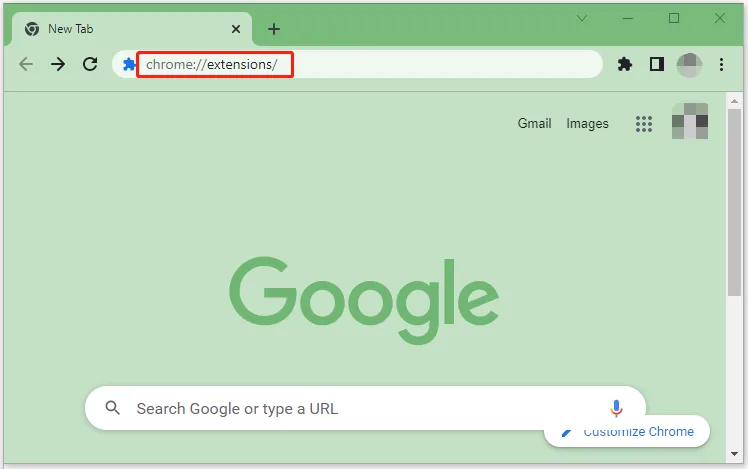Click the address bar with chrome://extensions/
The height and width of the screenshot is (469, 748).
click(x=358, y=64)
